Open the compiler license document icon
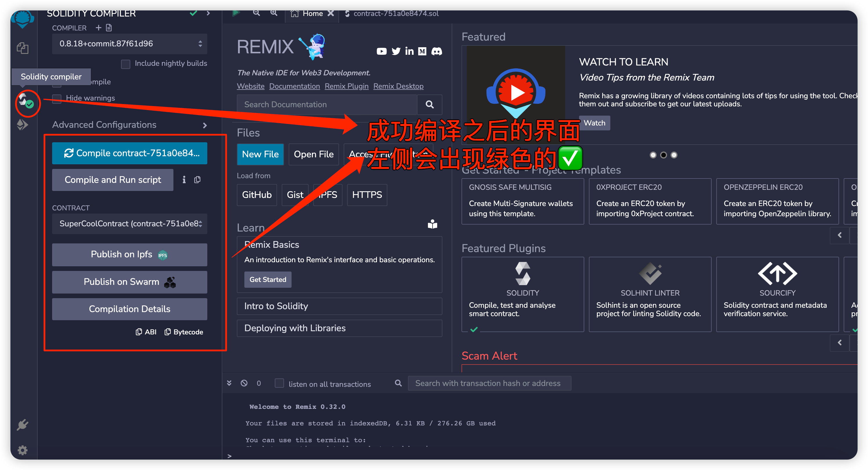Image resolution: width=868 pixels, height=470 pixels. [x=109, y=28]
